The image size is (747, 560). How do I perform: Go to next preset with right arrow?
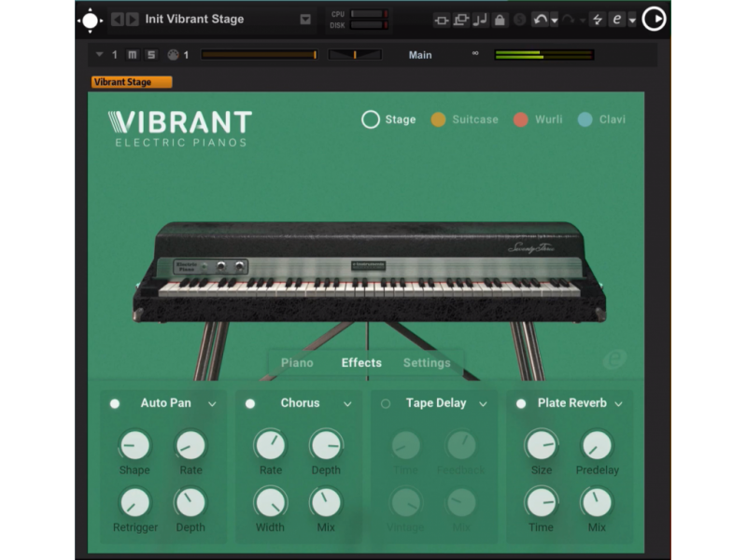click(x=132, y=20)
